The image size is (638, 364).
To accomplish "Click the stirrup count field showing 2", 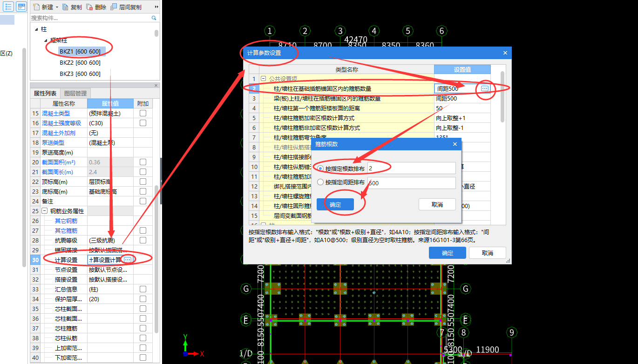I will 411,168.
